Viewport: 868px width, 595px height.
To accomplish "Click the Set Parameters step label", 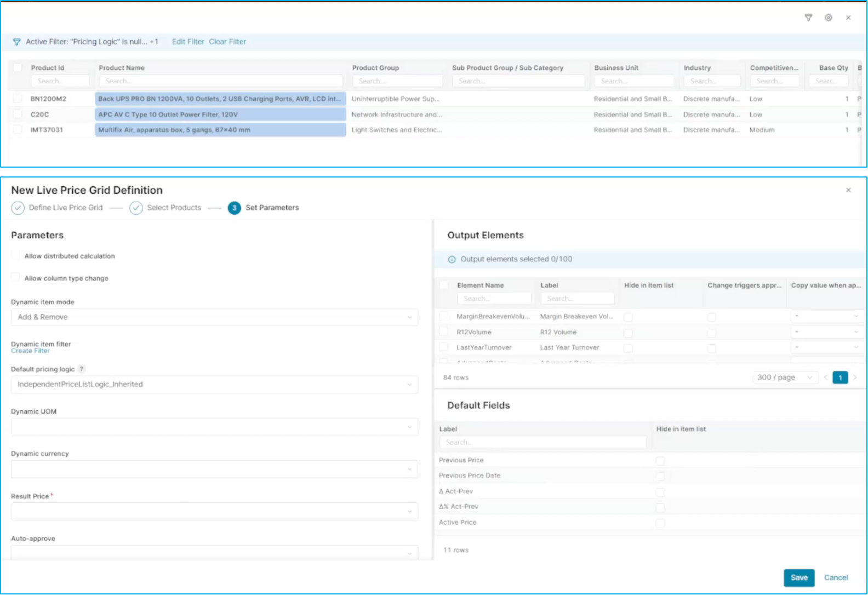I will [x=272, y=208].
